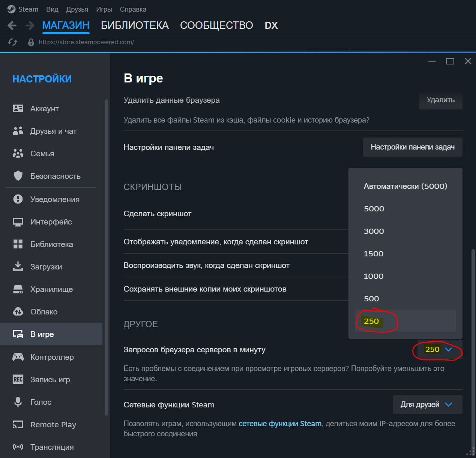
Task: Open the сетевые функции Steam link
Action: [x=280, y=424]
